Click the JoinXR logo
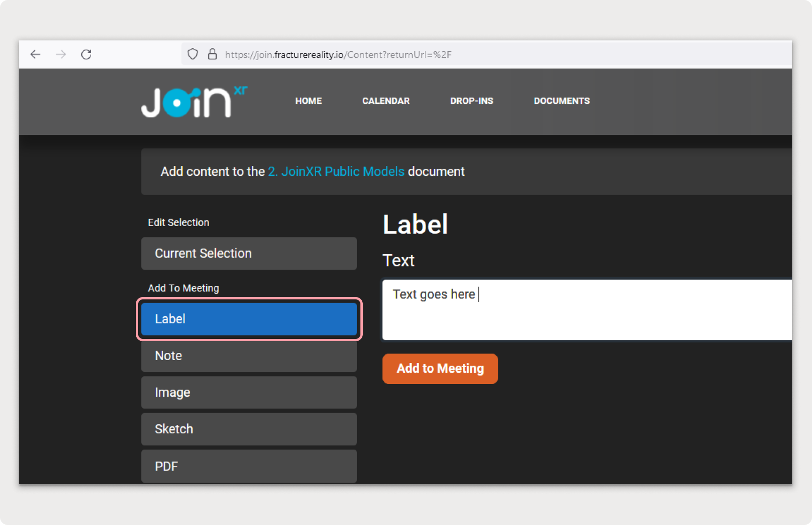Screen dimensions: 812x525 (x=194, y=101)
